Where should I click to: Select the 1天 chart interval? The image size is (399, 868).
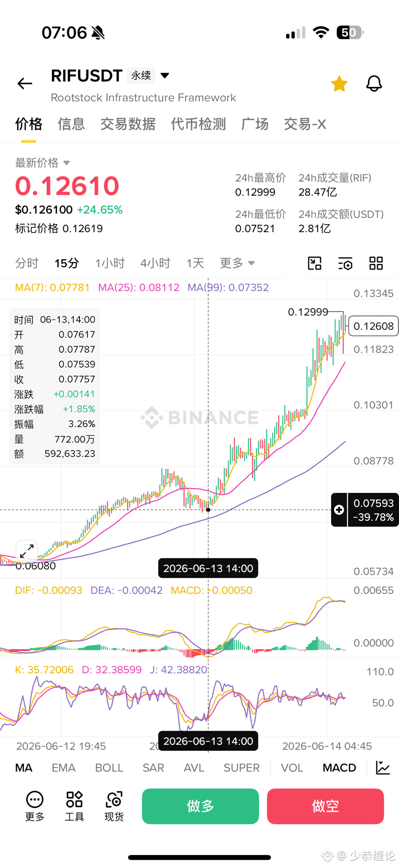195,263
